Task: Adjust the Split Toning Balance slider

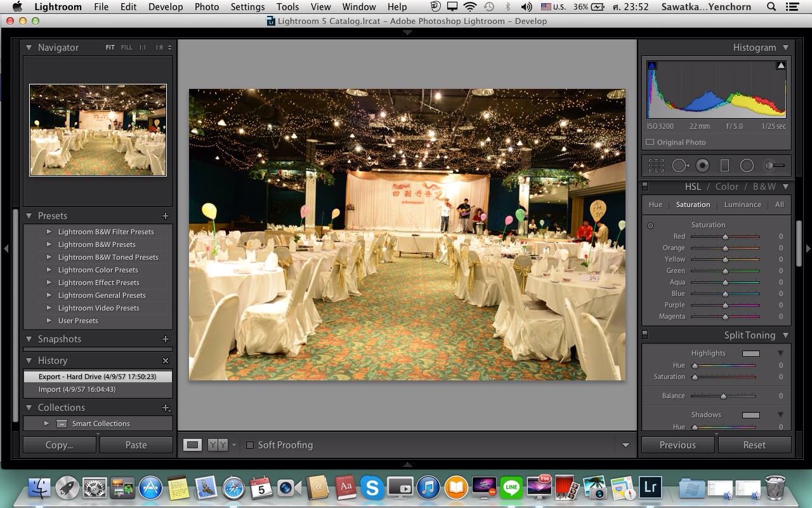Action: coord(723,396)
